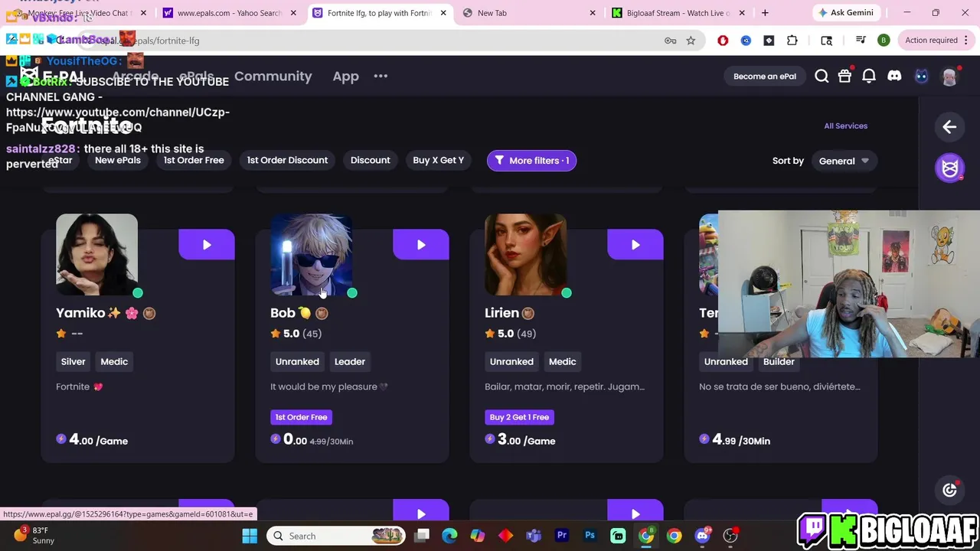Click the Google Lens search icon in toolbar

point(826,41)
